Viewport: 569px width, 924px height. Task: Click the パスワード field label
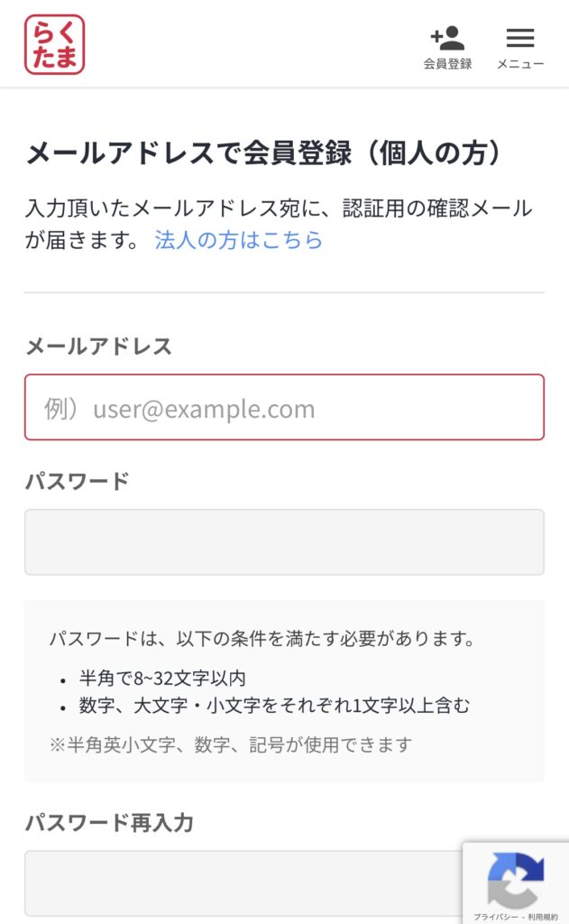(x=77, y=481)
